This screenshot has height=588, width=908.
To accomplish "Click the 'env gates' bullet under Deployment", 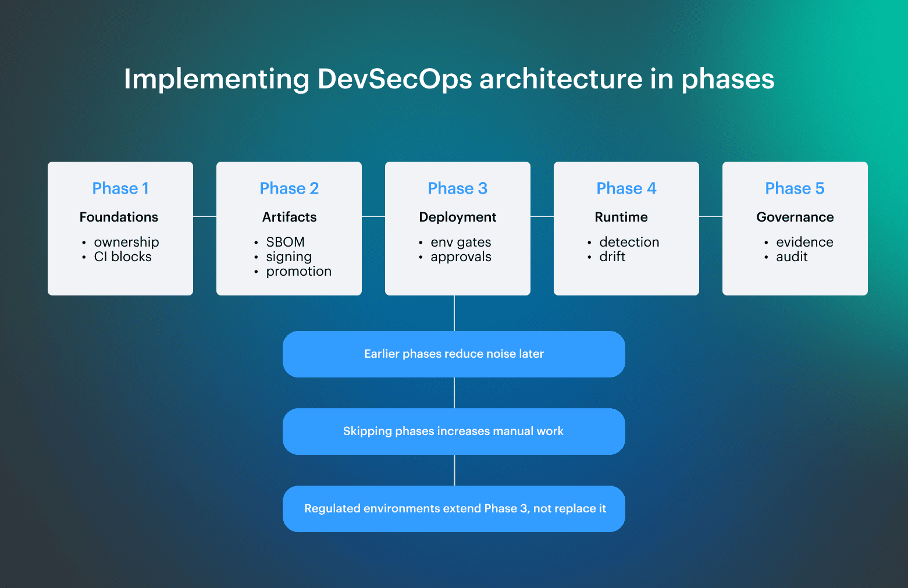I will point(461,242).
